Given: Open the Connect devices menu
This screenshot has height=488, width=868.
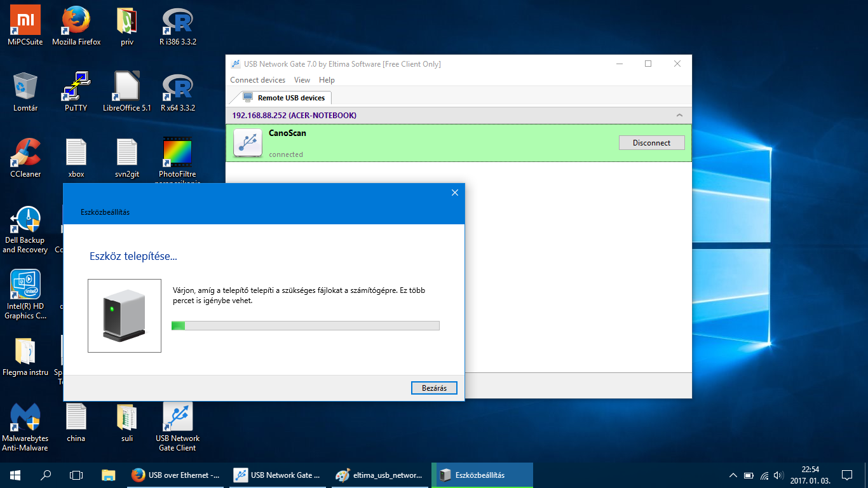Looking at the screenshot, I should point(257,80).
